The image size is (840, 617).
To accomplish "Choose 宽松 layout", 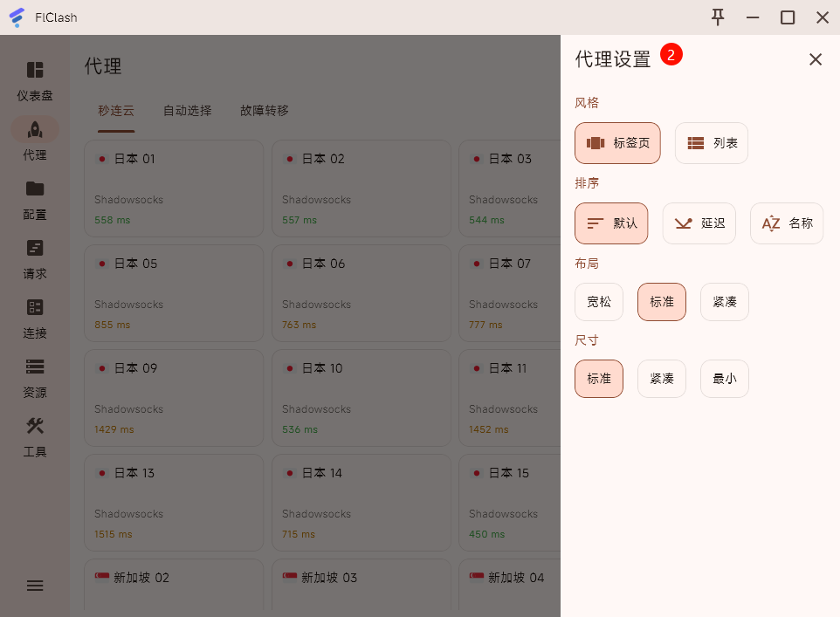I will pos(599,302).
